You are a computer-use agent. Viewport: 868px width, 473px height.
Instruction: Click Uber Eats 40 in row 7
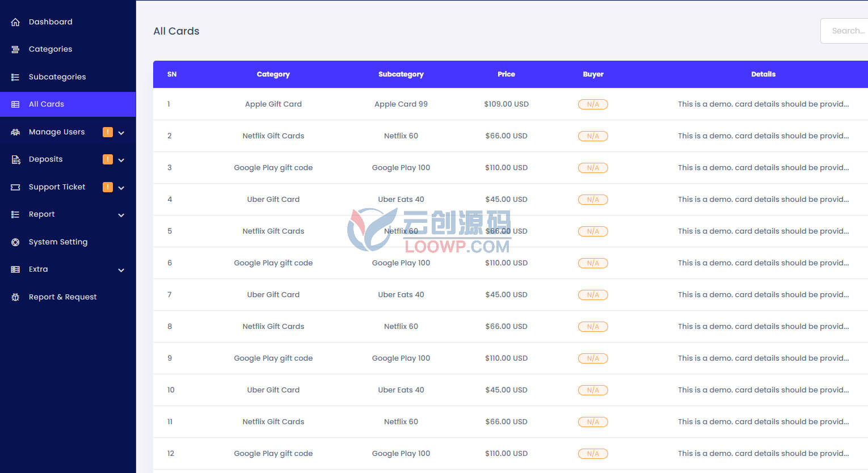click(401, 294)
